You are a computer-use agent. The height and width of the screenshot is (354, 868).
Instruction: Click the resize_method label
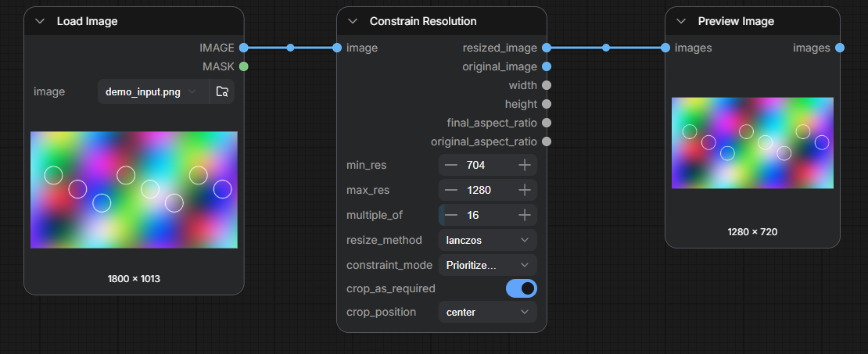[x=384, y=240]
